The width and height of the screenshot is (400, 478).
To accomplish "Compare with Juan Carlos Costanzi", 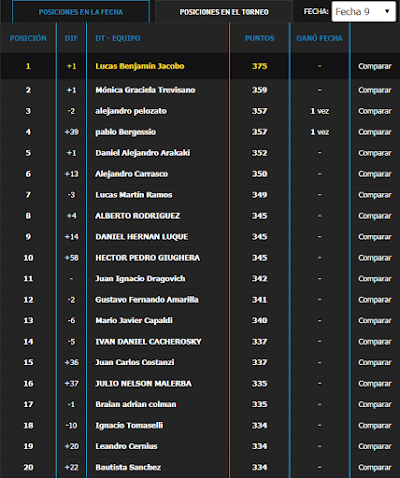I will (x=375, y=363).
